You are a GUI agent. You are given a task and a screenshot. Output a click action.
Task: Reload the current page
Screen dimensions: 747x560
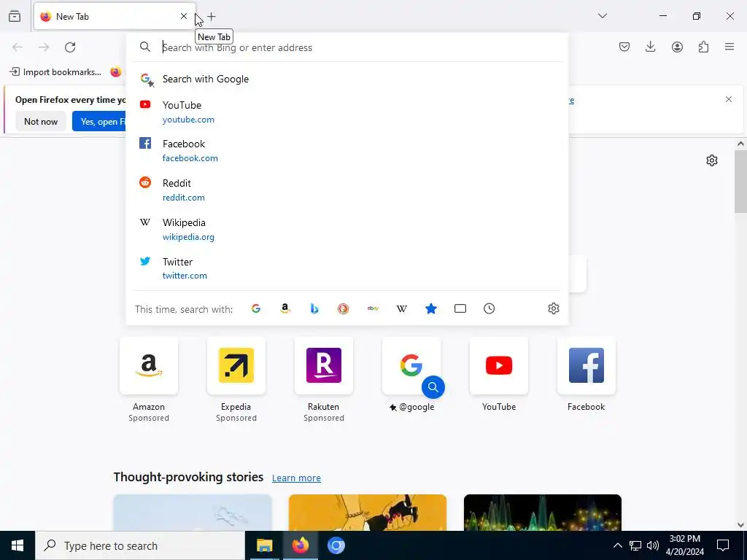[70, 47]
